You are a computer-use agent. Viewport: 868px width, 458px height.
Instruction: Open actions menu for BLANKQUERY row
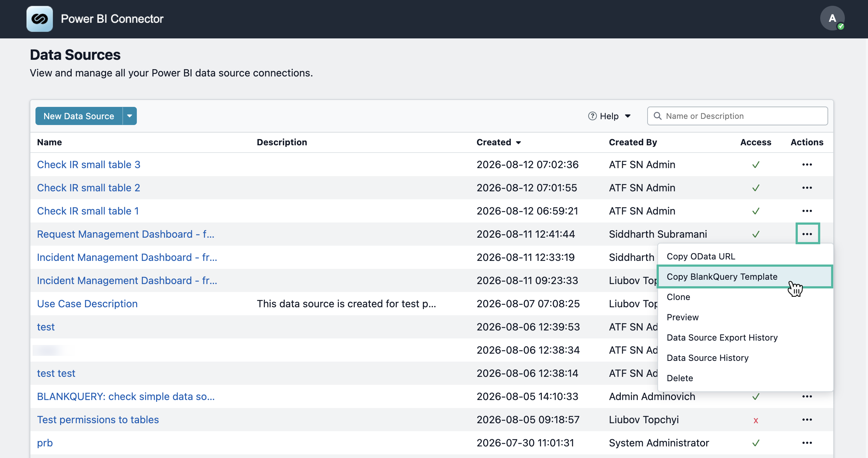pos(807,396)
